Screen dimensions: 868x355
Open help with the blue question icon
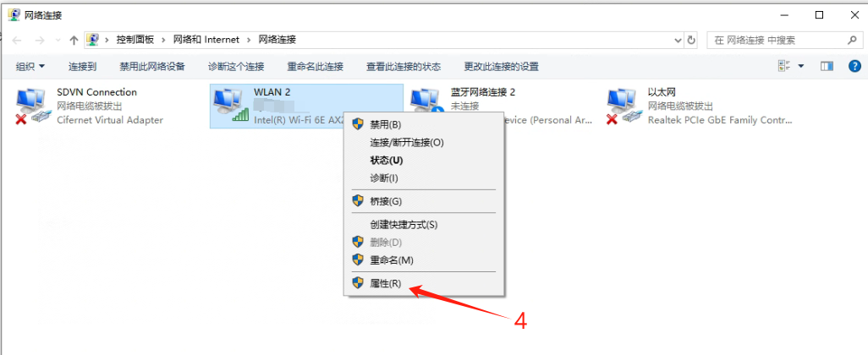[x=854, y=67]
